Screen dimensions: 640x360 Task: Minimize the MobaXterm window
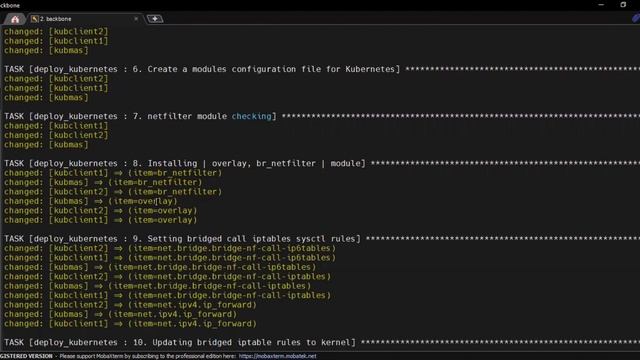[x=601, y=4]
